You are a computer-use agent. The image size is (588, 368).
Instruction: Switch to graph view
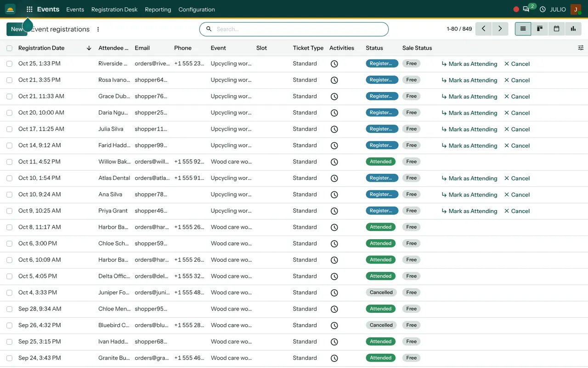573,29
